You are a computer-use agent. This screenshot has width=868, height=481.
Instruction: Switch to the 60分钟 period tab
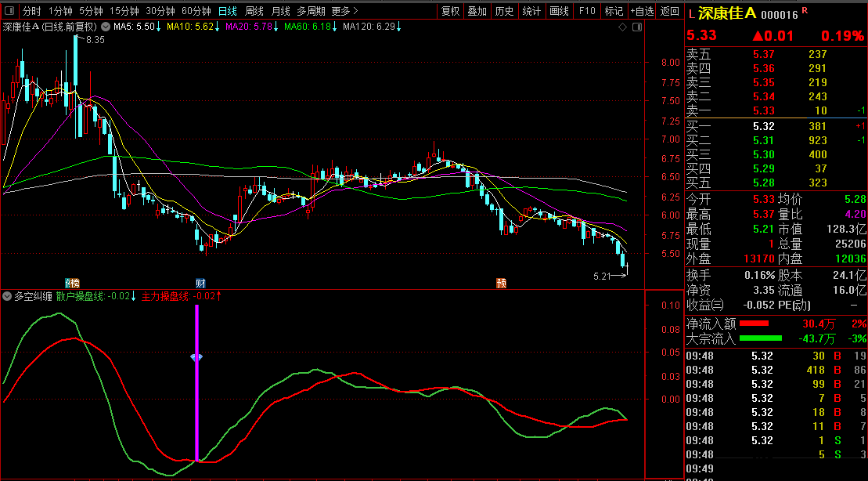pyautogui.click(x=196, y=11)
